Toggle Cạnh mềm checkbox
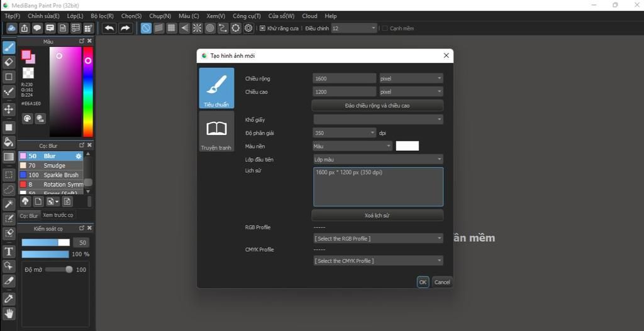 (385, 28)
